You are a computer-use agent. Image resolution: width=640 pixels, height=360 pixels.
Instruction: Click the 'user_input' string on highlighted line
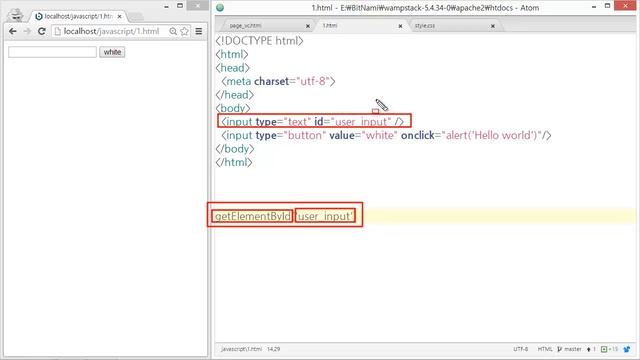pyautogui.click(x=325, y=216)
